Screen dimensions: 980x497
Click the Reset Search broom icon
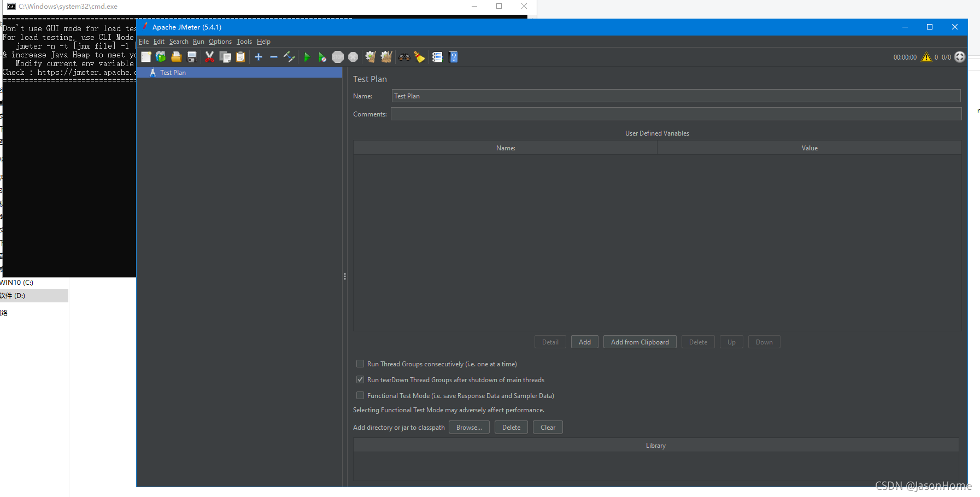click(420, 57)
